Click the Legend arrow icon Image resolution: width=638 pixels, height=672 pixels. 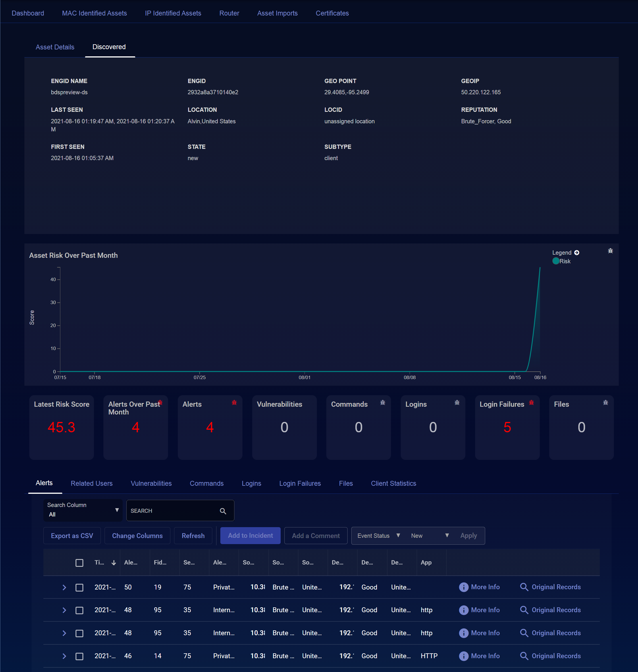[x=577, y=252]
